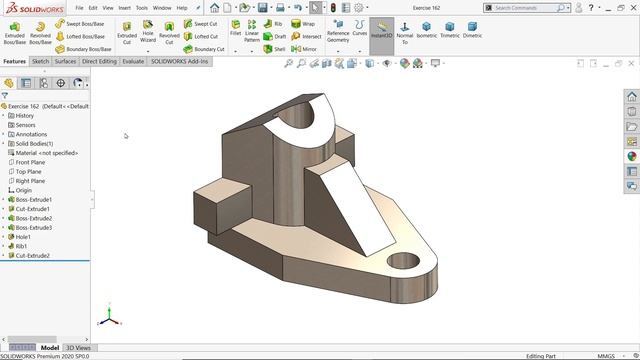The height and width of the screenshot is (360, 640).
Task: Open the 3D Views tab
Action: pyautogui.click(x=78, y=348)
